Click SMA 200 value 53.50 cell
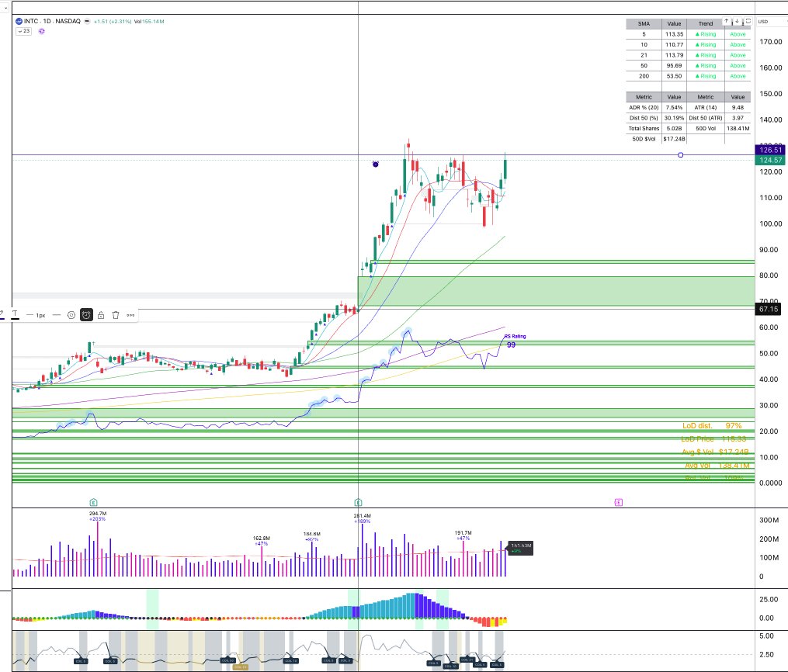This screenshot has width=788, height=672. coord(674,76)
